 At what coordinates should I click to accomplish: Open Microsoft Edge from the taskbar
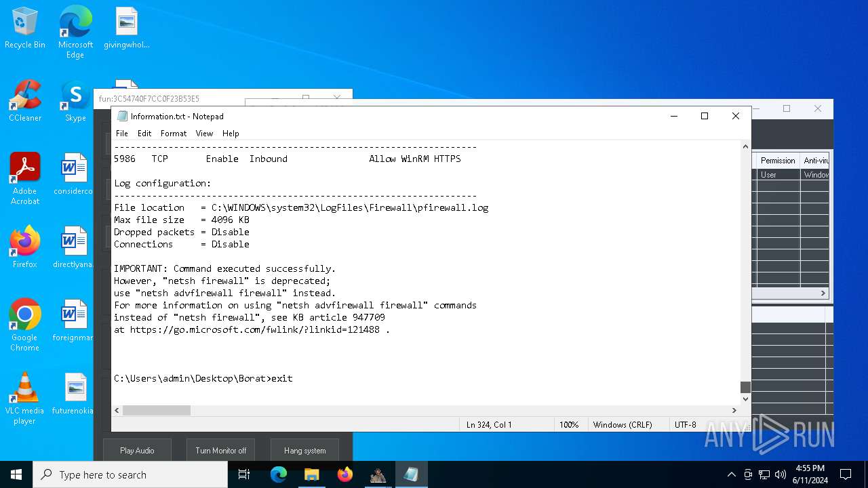pyautogui.click(x=279, y=474)
